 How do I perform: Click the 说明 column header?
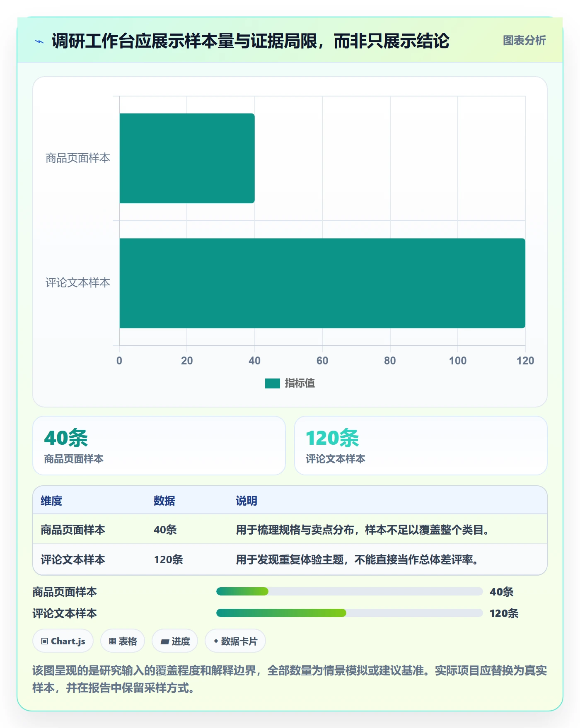(x=247, y=501)
